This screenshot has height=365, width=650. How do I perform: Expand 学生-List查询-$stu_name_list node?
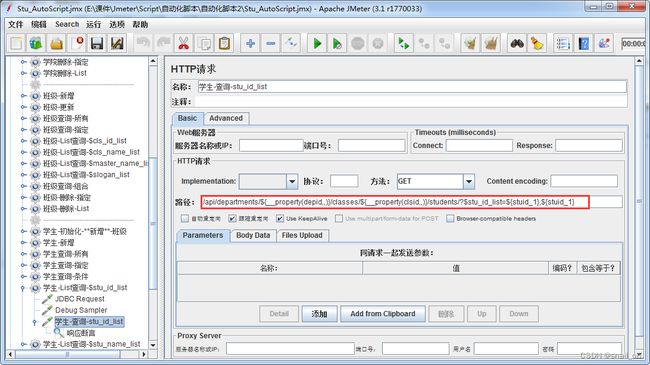(x=23, y=344)
